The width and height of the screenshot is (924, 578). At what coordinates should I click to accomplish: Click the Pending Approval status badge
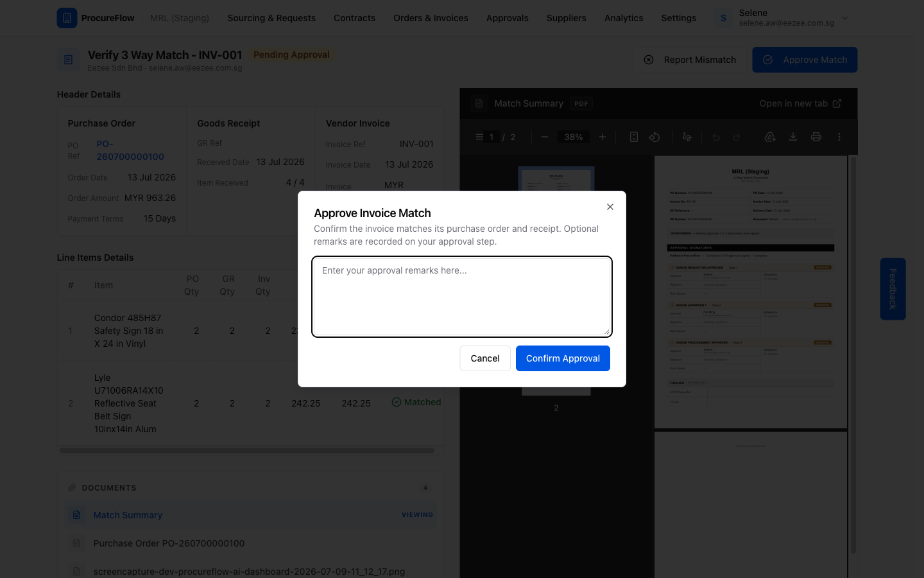291,55
